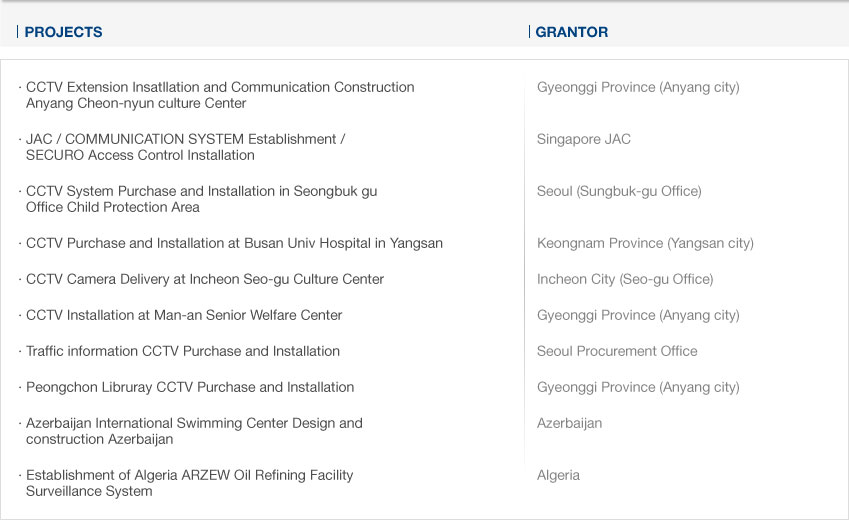Select Keongnam Province (Yangsan city) grantor
849x520 pixels.
645,243
